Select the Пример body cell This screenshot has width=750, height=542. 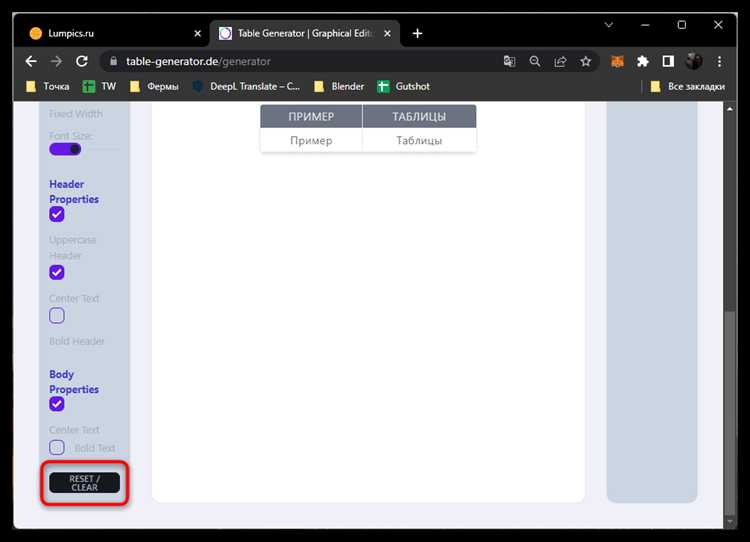click(x=311, y=140)
